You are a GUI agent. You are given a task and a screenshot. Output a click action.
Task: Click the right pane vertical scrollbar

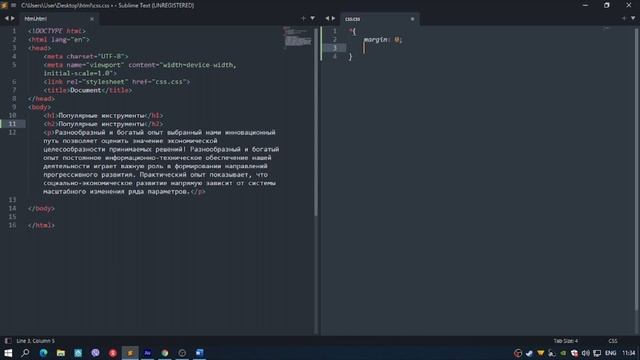coord(636,168)
